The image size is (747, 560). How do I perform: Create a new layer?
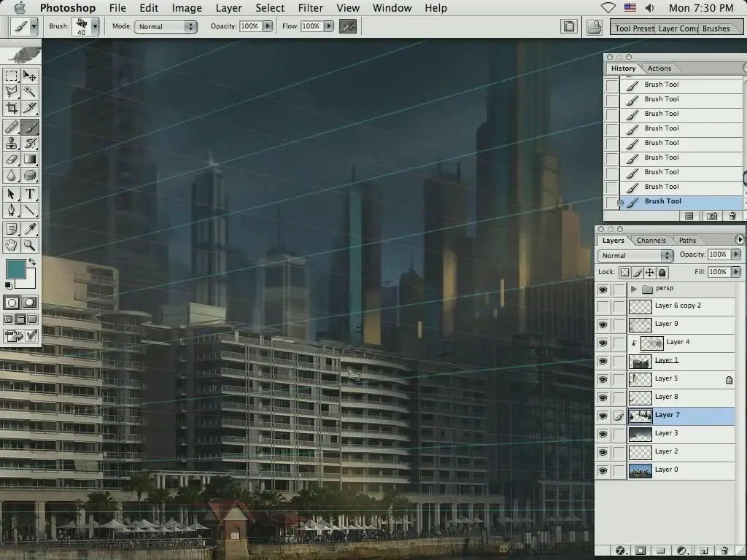(x=704, y=551)
